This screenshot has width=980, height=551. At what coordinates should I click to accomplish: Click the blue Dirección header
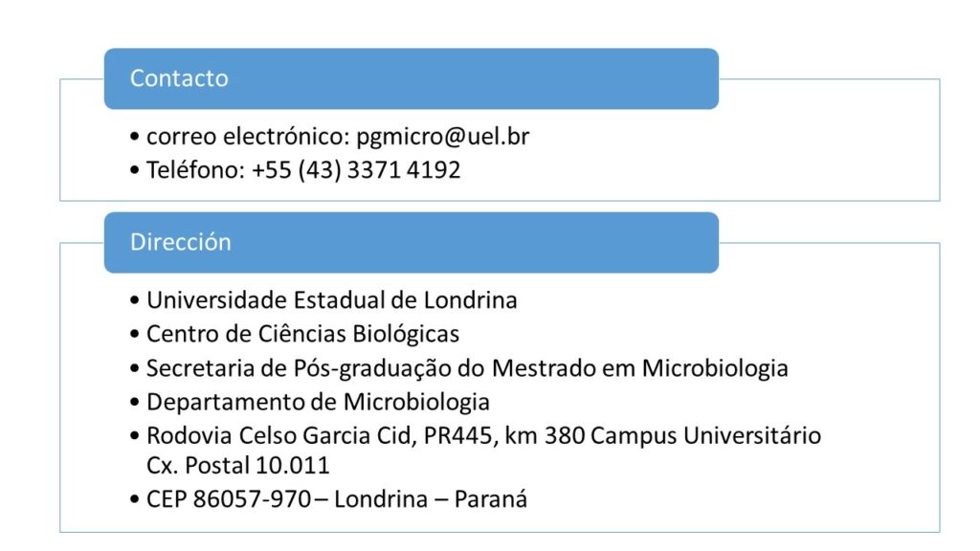pyautogui.click(x=411, y=242)
